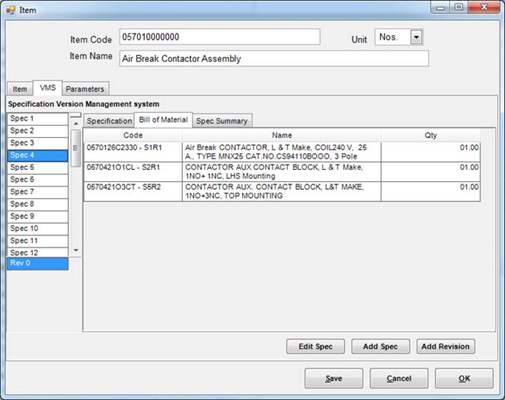Select Spec 1 in the list
The height and width of the screenshot is (400, 505).
(38, 119)
